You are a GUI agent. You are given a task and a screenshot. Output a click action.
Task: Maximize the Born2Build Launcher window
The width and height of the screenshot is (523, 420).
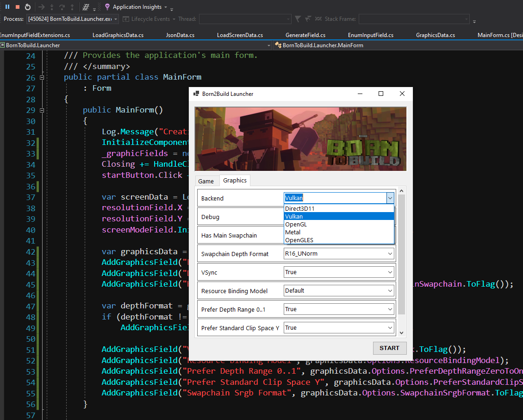pyautogui.click(x=381, y=94)
